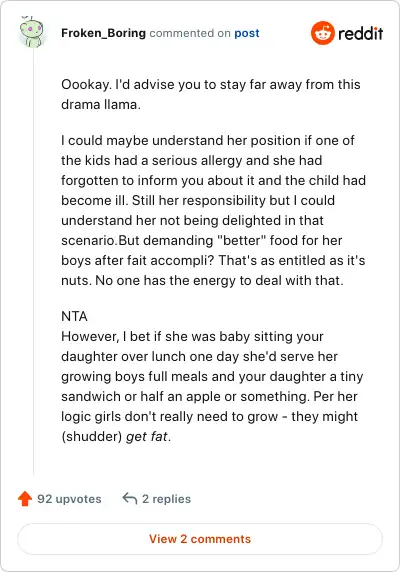
Task: Click the word "scenario" in the comment
Action: tap(88, 240)
